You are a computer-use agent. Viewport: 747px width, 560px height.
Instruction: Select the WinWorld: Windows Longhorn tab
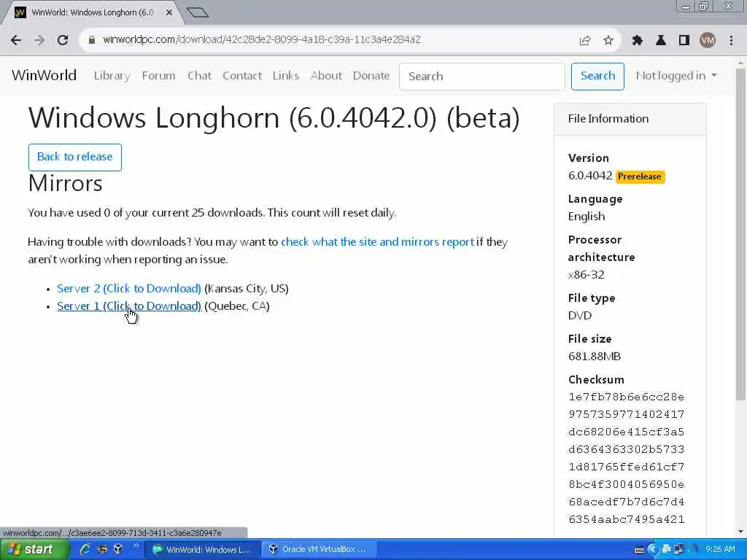pos(93,13)
